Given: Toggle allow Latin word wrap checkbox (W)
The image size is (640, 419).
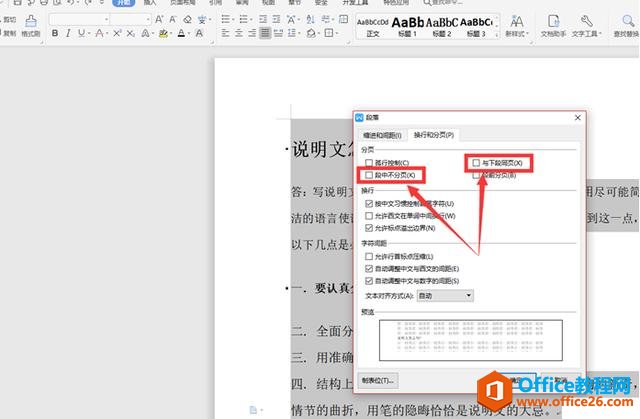Looking at the screenshot, I should coord(369,216).
